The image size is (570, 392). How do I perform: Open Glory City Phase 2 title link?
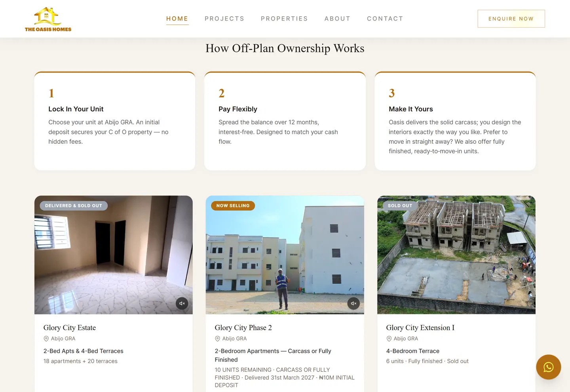click(x=243, y=327)
